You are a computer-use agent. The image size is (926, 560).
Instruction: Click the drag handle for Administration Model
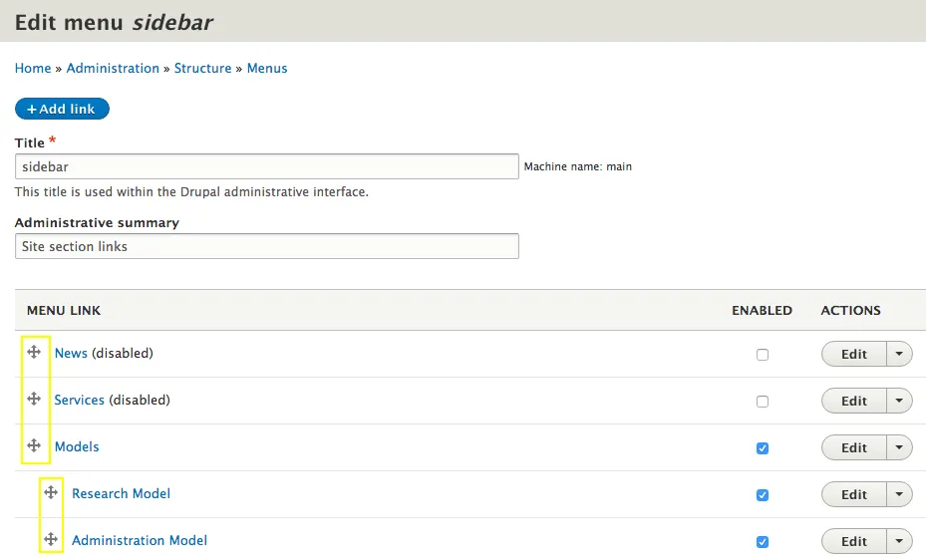pos(51,539)
